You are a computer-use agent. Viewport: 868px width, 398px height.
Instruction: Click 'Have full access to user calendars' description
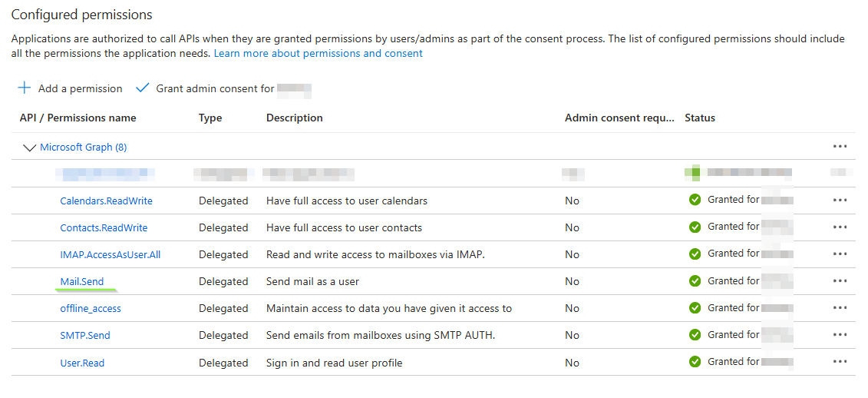pos(347,201)
